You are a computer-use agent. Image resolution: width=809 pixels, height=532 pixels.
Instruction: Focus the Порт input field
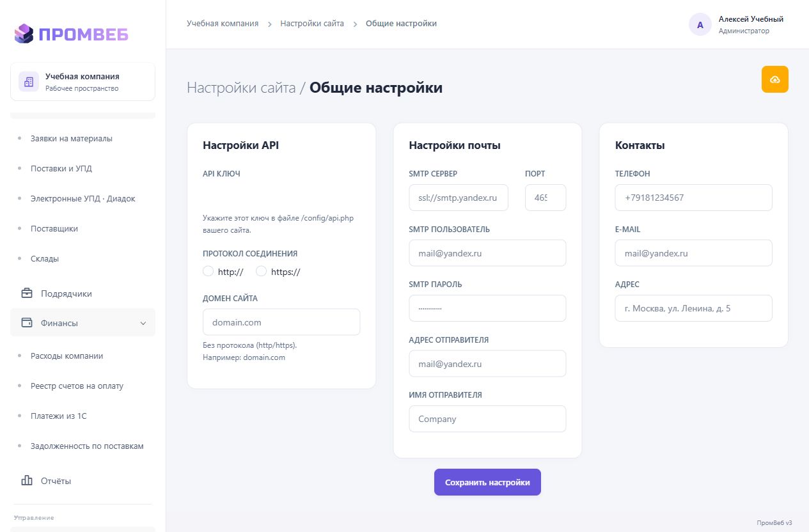pos(546,198)
